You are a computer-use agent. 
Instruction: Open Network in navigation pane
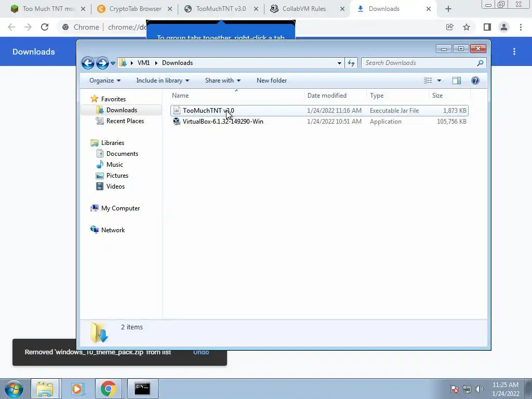[x=113, y=230]
